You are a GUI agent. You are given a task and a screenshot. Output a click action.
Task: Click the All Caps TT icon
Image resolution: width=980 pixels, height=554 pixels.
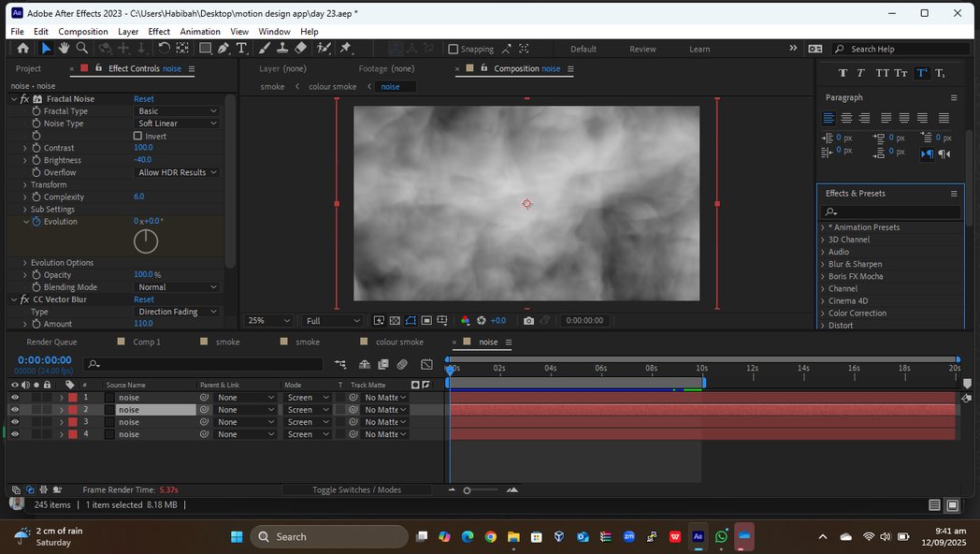882,73
